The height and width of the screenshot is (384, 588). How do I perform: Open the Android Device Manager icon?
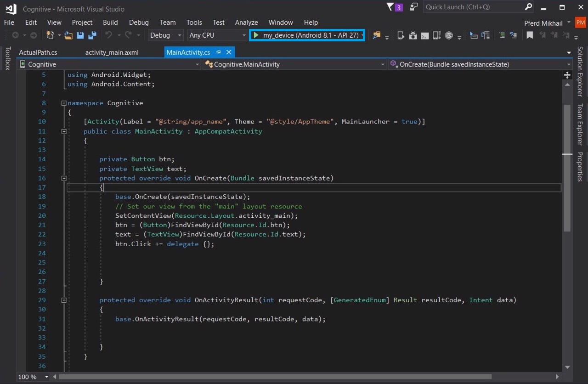coord(437,35)
